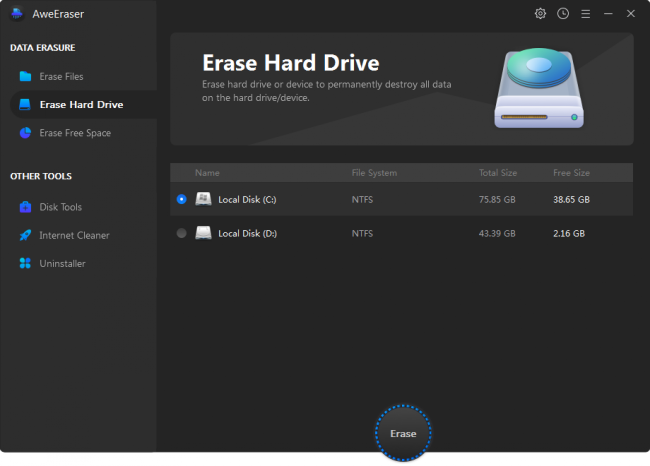The height and width of the screenshot is (466, 650).
Task: Click the Erase Hard Drive banner title
Action: (291, 63)
